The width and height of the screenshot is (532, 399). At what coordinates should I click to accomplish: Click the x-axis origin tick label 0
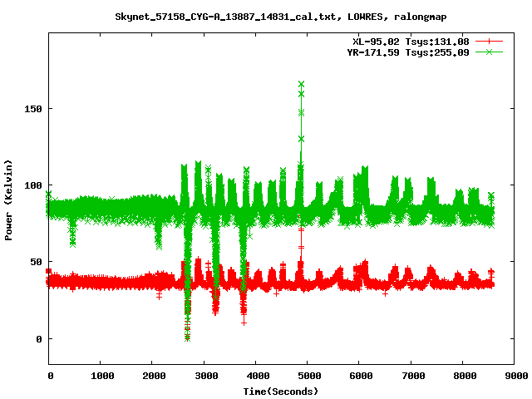(x=51, y=376)
